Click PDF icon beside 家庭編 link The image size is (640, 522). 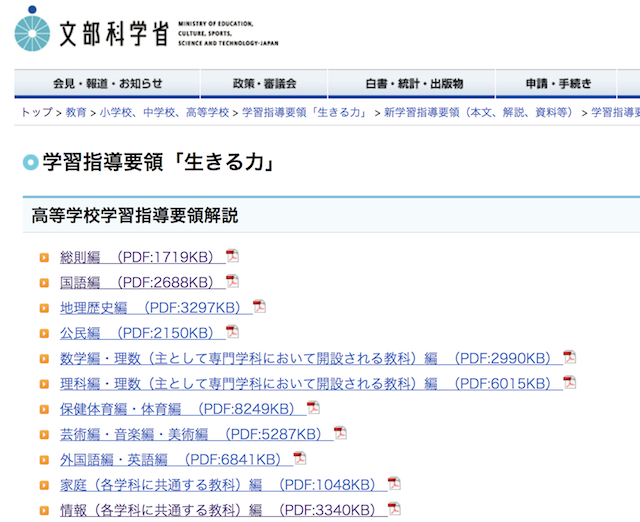click(x=394, y=484)
